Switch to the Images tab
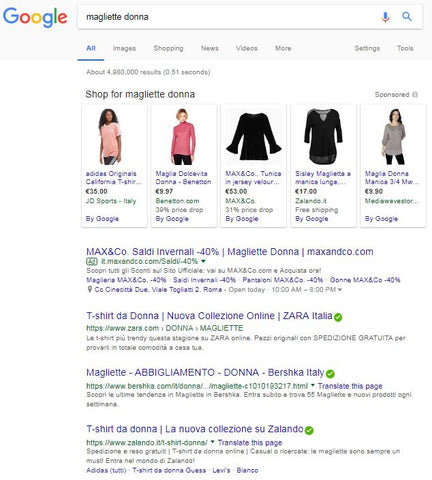The height and width of the screenshot is (480, 432). (x=124, y=48)
